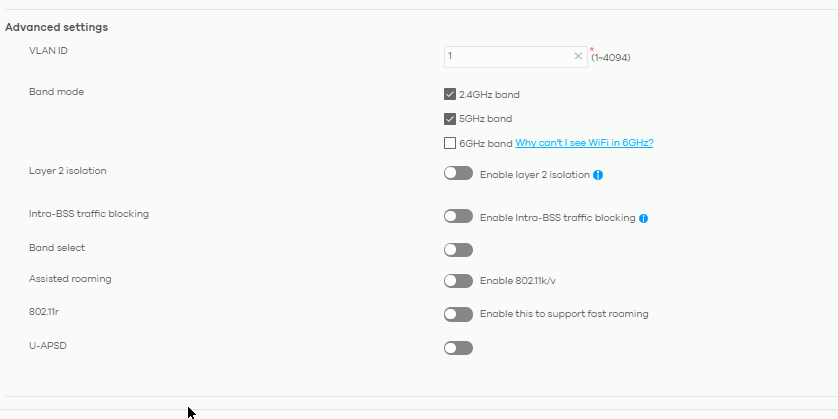Screen dimensions: 838x419
Task: Click the "Enable Intra-BSS traffic blocking" text label
Action: point(557,218)
